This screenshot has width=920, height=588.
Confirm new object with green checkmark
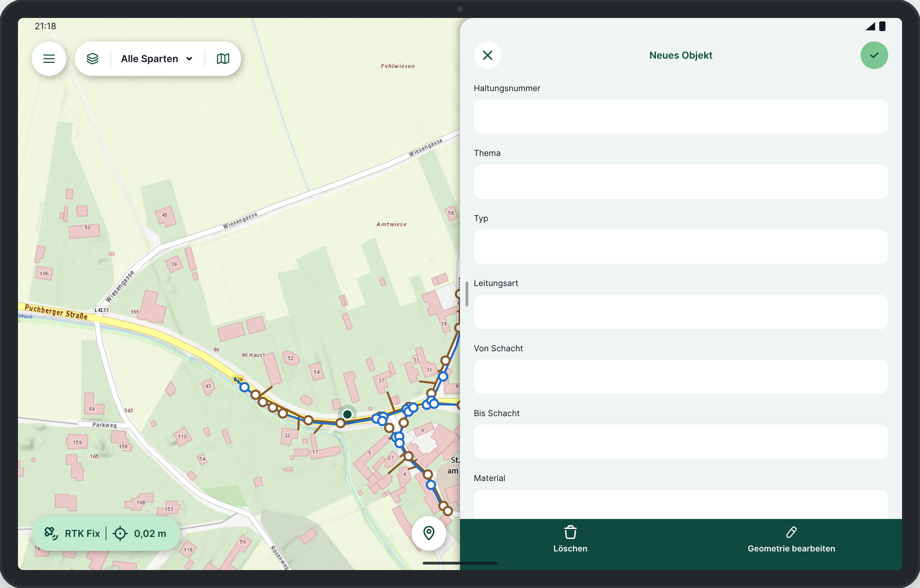point(874,55)
